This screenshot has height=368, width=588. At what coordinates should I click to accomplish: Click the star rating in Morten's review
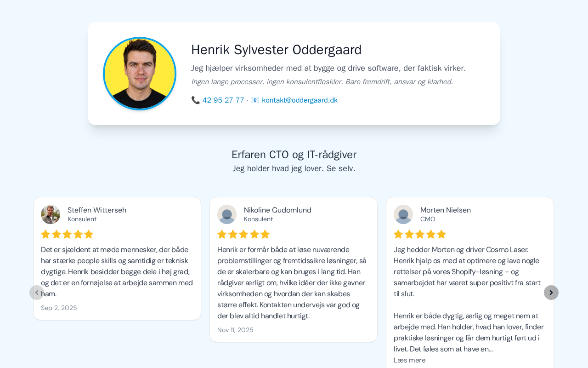(x=420, y=235)
